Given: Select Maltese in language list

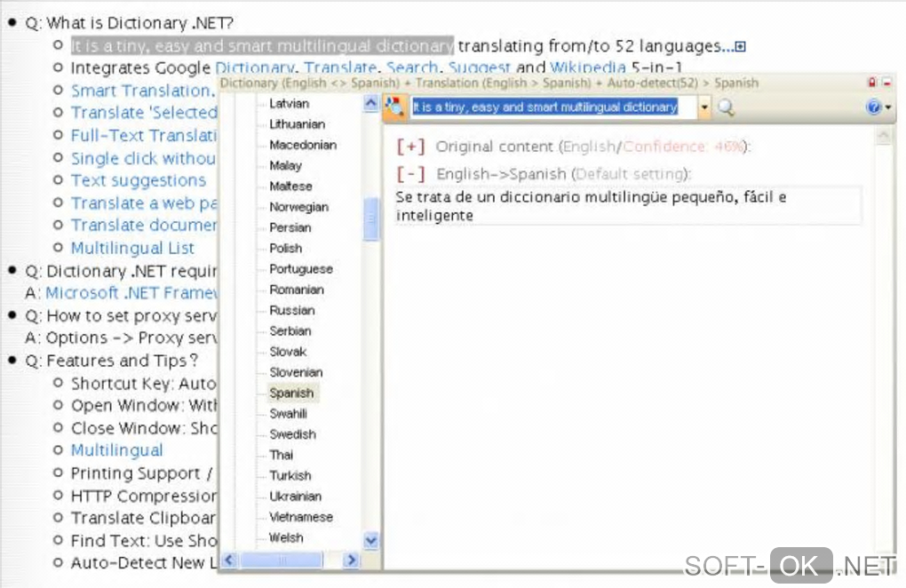Looking at the screenshot, I should coord(290,186).
